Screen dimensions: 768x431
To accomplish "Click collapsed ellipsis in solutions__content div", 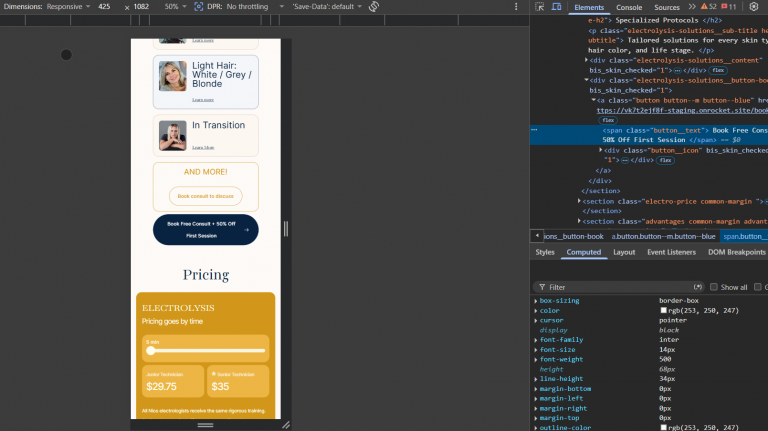I will [677, 71].
